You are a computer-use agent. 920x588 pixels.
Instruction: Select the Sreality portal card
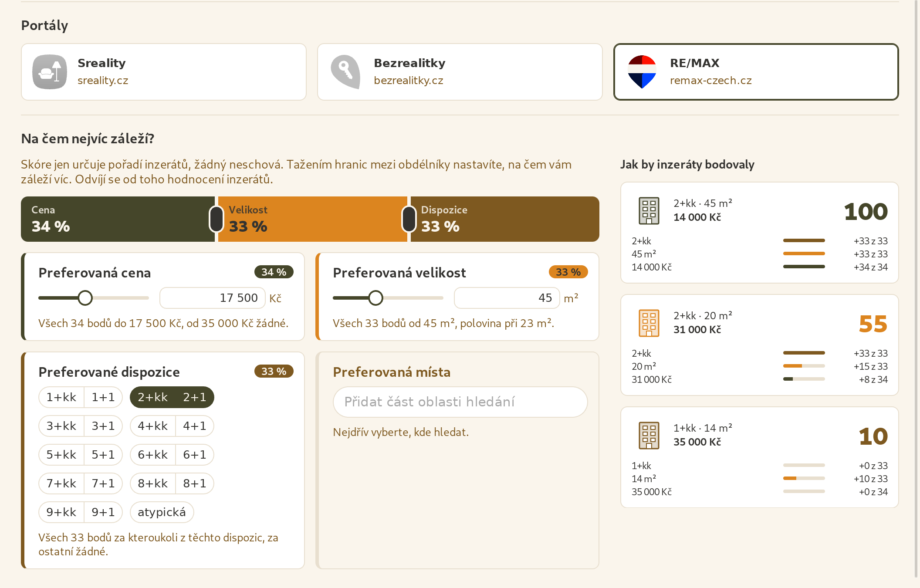pos(164,72)
